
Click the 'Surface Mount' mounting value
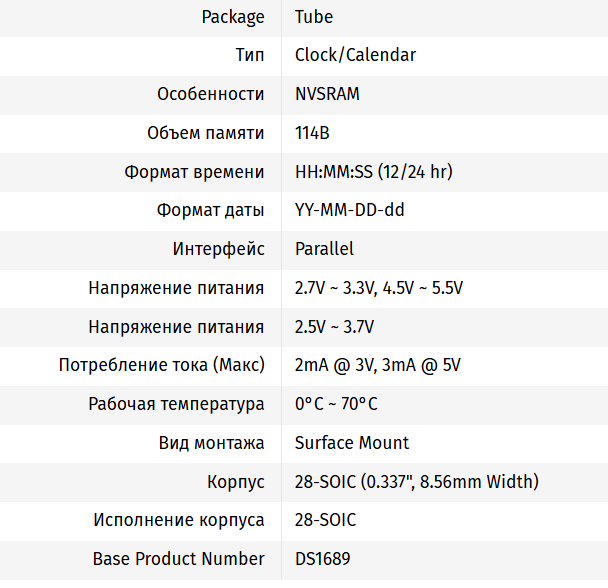[x=352, y=443]
